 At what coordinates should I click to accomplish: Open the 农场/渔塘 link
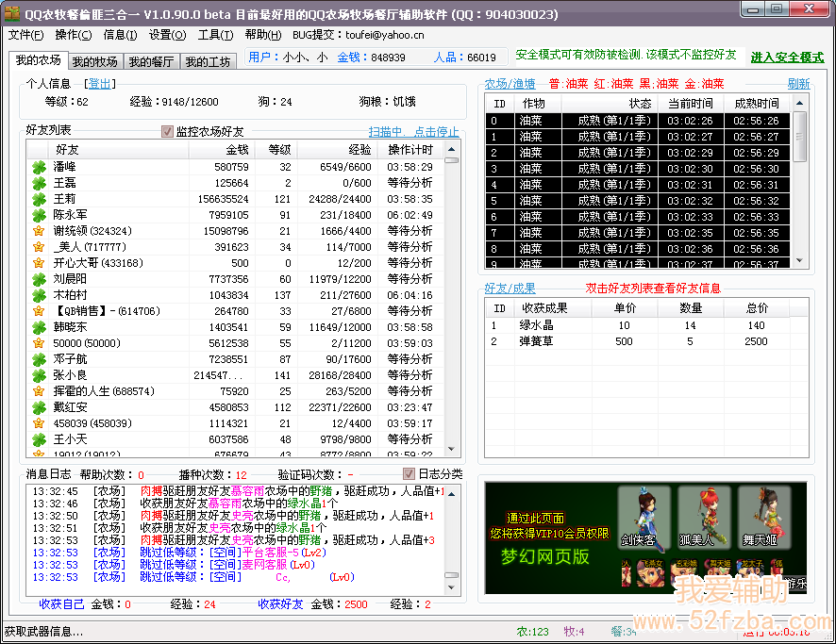(x=510, y=84)
